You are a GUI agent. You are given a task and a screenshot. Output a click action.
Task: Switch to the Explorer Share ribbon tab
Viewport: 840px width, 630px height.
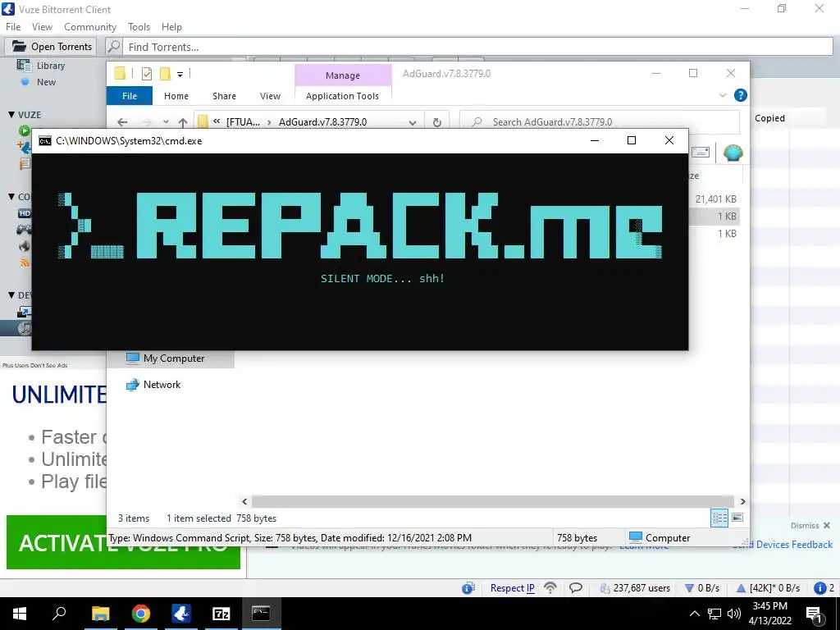click(224, 96)
